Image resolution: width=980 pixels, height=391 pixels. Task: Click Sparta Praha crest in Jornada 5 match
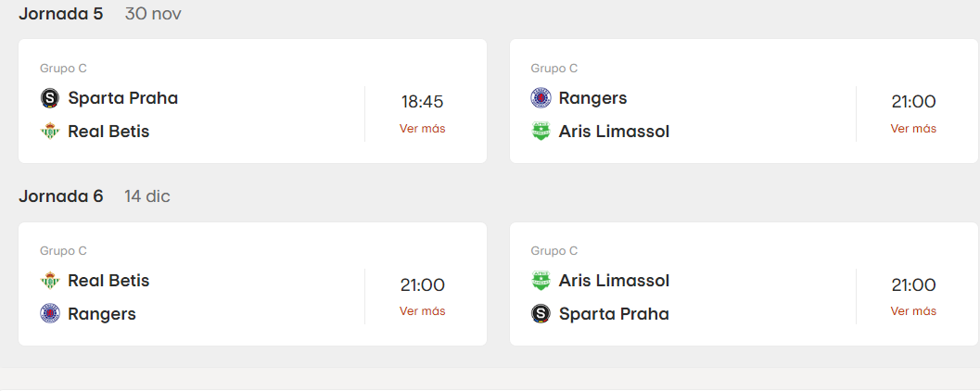click(50, 98)
